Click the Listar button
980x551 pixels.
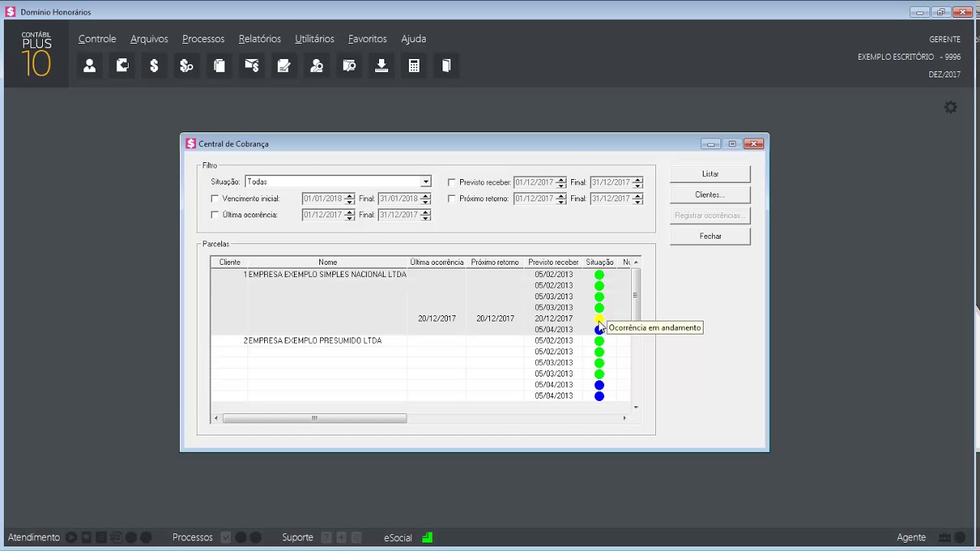point(710,174)
